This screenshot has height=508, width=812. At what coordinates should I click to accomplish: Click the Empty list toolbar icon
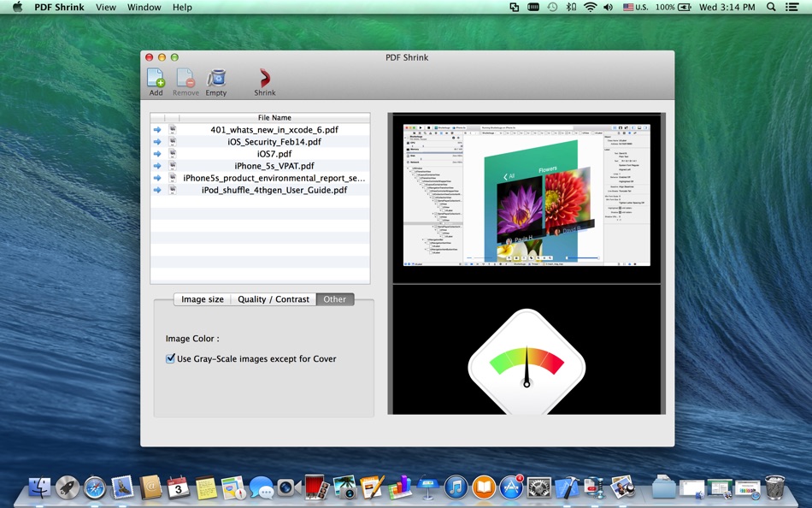[216, 78]
